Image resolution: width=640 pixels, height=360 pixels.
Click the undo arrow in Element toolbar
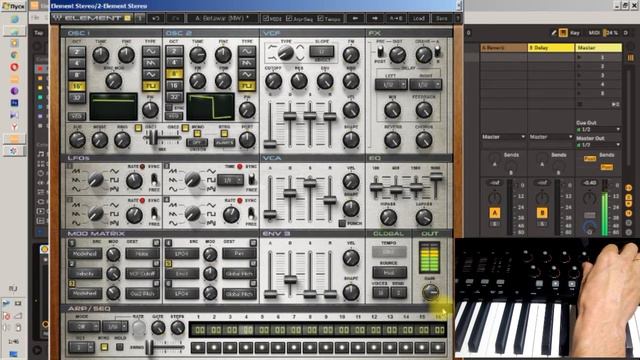click(x=156, y=18)
